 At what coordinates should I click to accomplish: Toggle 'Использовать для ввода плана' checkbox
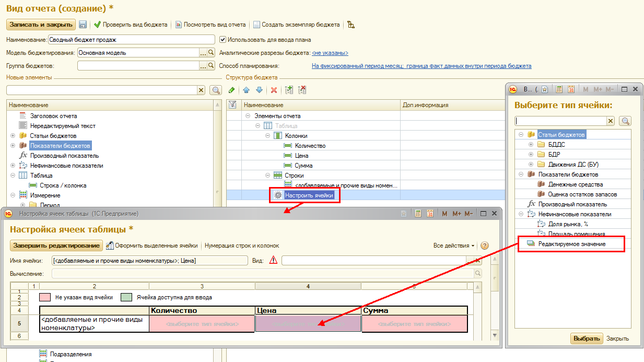[x=223, y=40]
